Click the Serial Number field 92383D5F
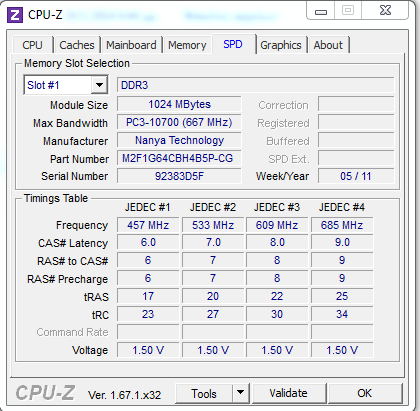 tap(179, 176)
